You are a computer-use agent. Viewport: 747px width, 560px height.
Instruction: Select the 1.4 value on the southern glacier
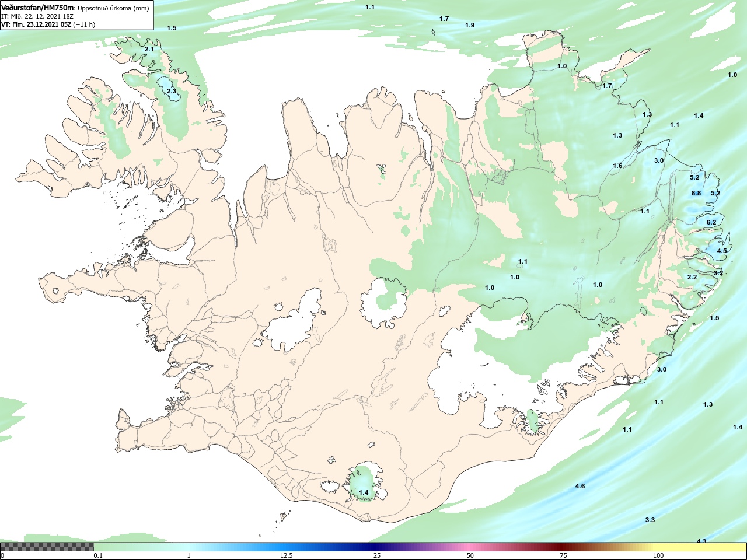pyautogui.click(x=364, y=492)
